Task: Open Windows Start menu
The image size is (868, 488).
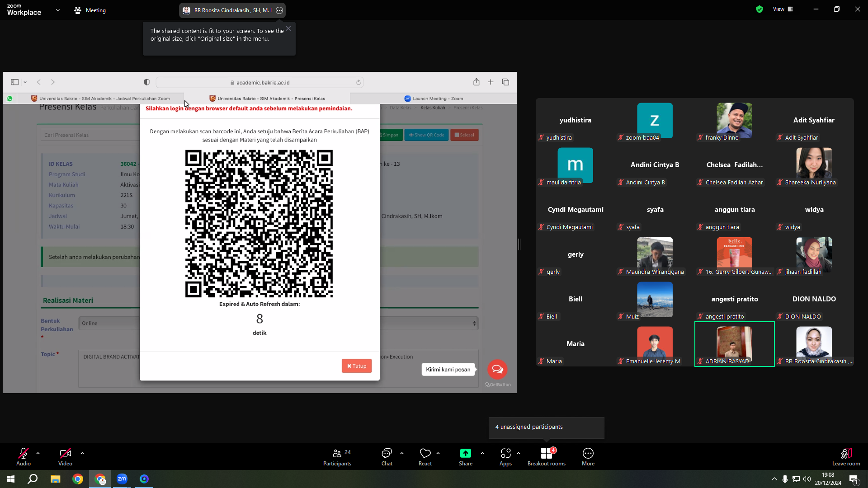Action: (x=11, y=479)
